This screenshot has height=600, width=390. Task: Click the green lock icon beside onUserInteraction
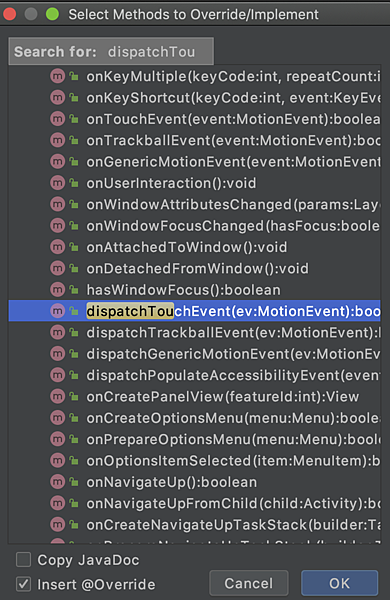click(74, 183)
